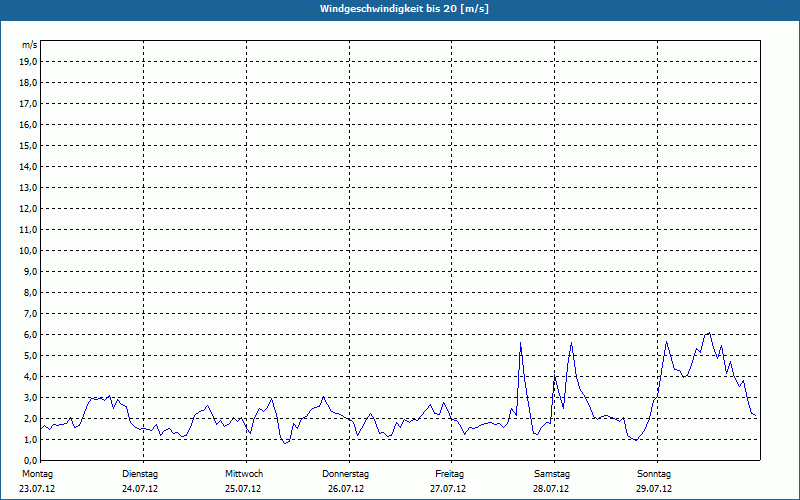Click the chart title Windgeschwindigkeit bis 20 [m/s]
This screenshot has width=800, height=500.
pyautogui.click(x=404, y=9)
